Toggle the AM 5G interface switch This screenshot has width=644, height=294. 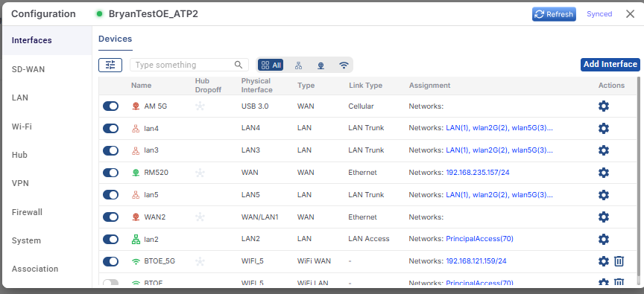110,106
